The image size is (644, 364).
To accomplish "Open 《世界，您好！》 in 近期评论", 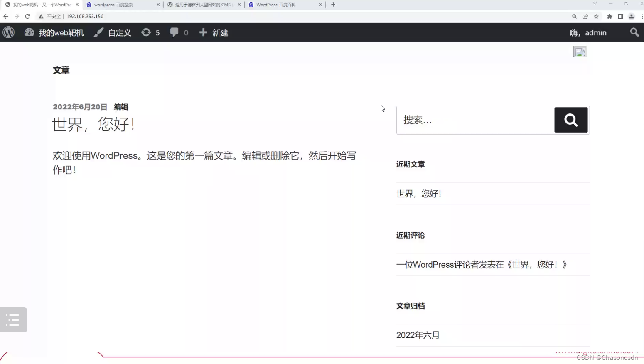I will click(x=536, y=265).
